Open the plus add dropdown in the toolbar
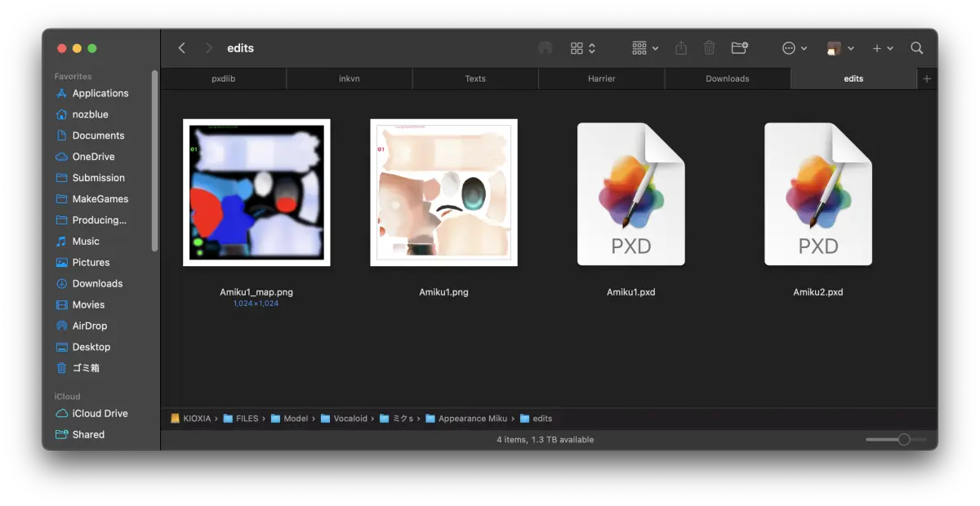 coord(883,48)
